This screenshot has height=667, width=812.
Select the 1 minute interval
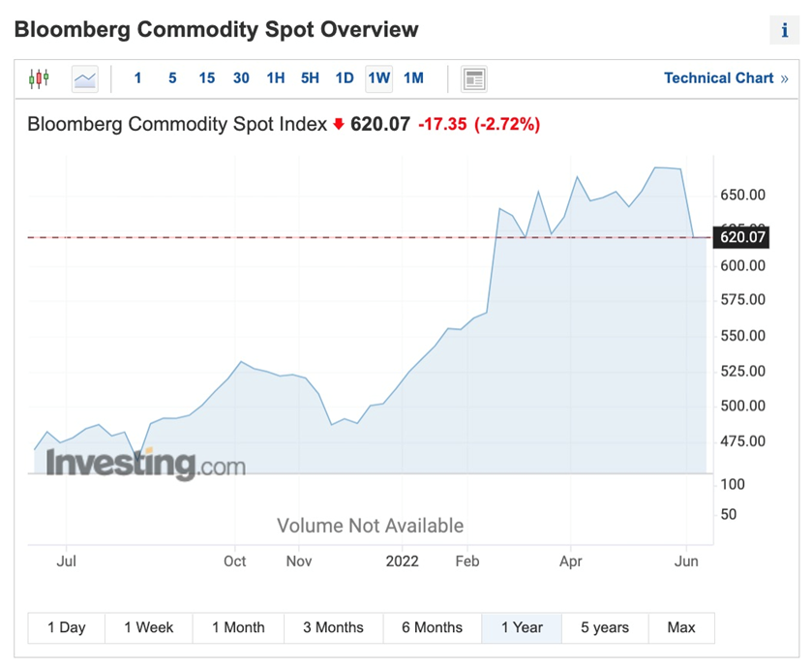point(137,78)
